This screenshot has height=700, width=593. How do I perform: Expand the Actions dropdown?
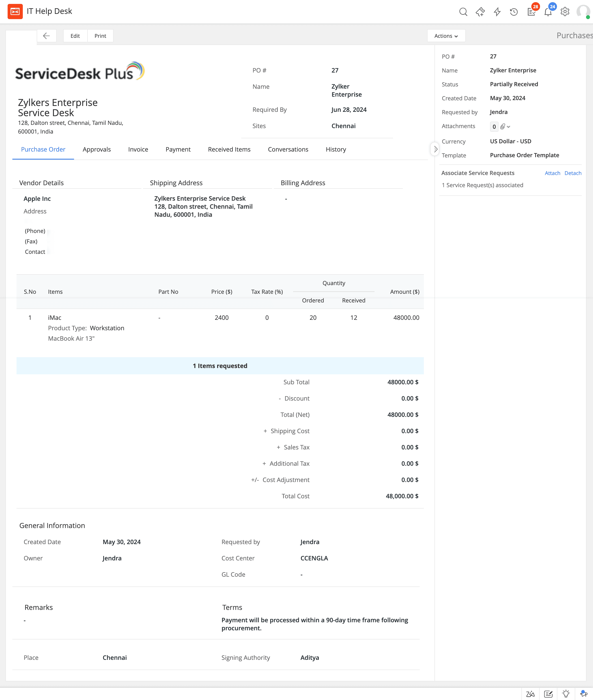[x=446, y=36]
